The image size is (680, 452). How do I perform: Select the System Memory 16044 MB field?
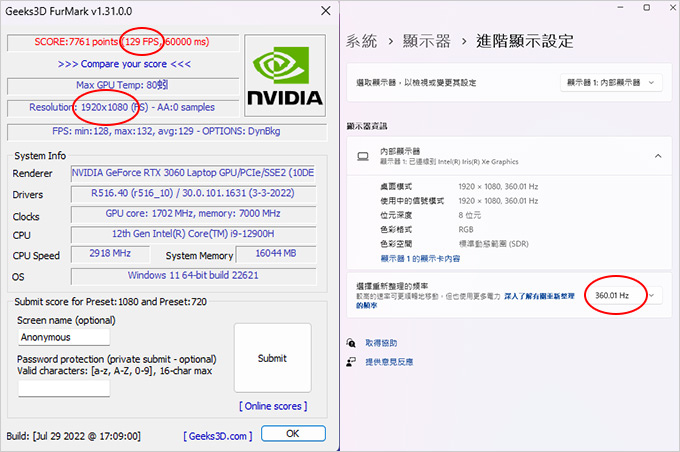pos(275,253)
